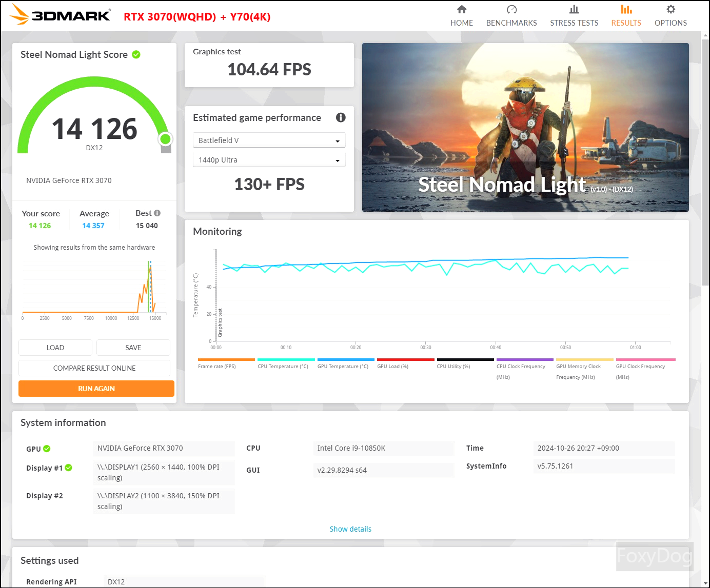This screenshot has height=588, width=710.
Task: Click DISPLAY1 2560 × 1440 entry
Action: tap(164, 472)
